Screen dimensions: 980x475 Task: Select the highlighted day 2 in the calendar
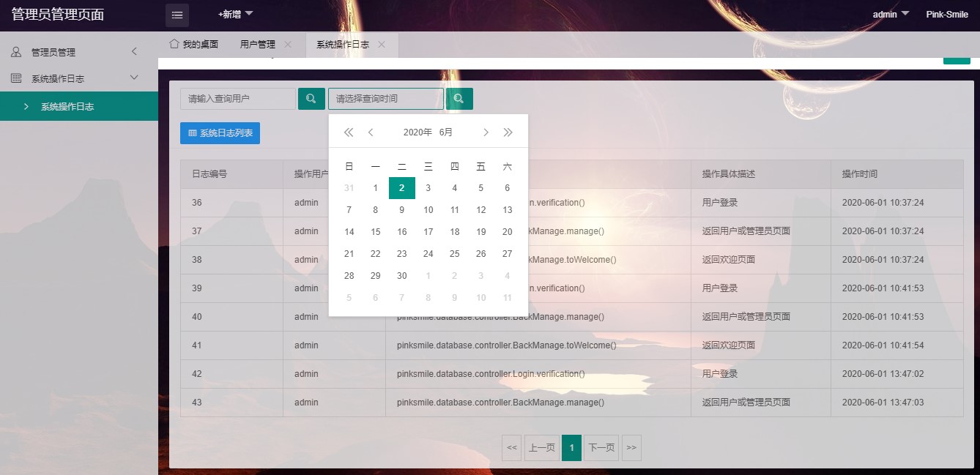point(402,188)
